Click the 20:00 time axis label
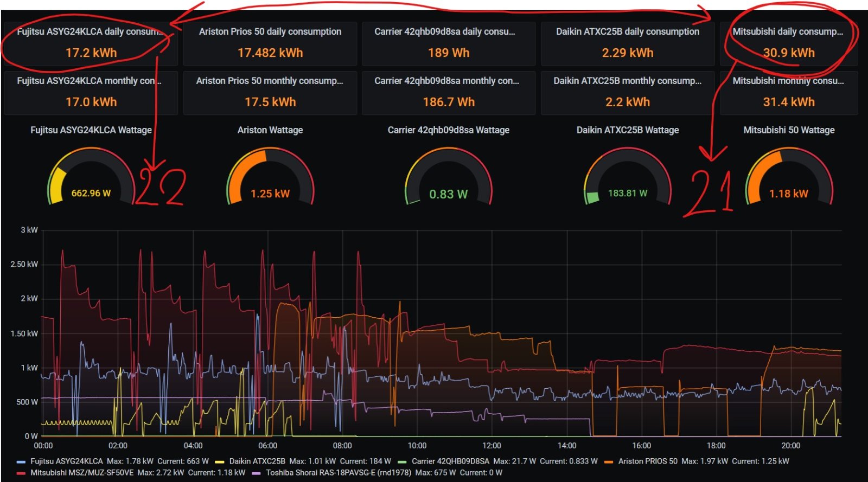This screenshot has height=482, width=868. (790, 446)
